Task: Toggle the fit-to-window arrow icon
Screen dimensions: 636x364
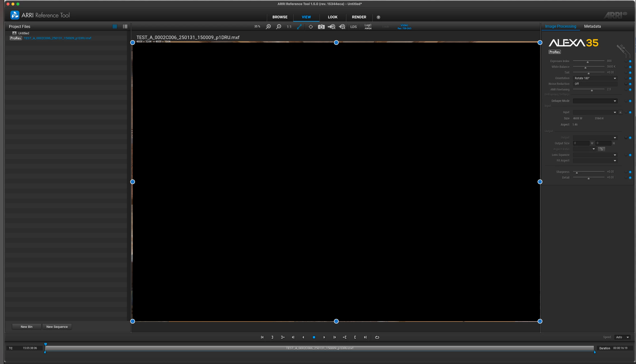Action: pyautogui.click(x=299, y=27)
